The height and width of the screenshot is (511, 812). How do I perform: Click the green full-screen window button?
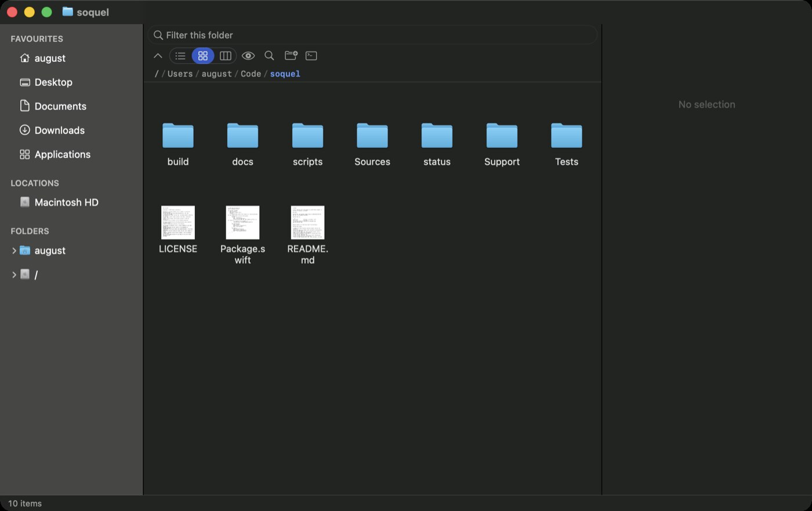click(47, 12)
